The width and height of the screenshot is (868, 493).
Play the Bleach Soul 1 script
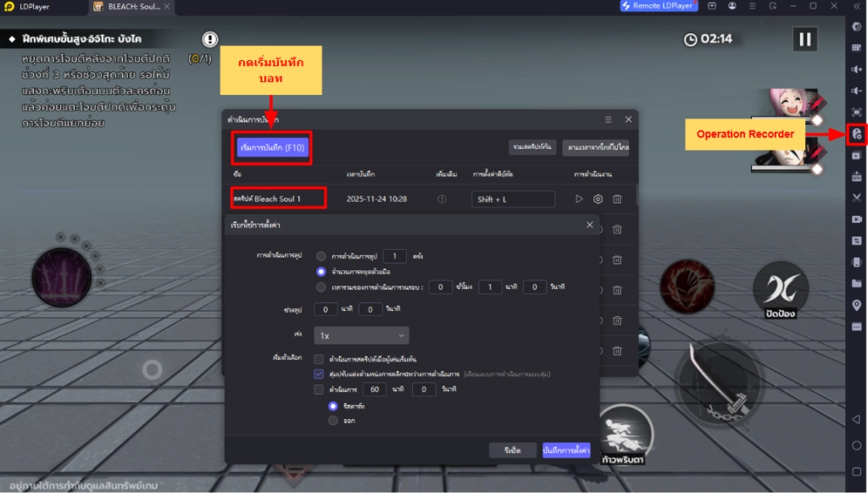click(579, 199)
